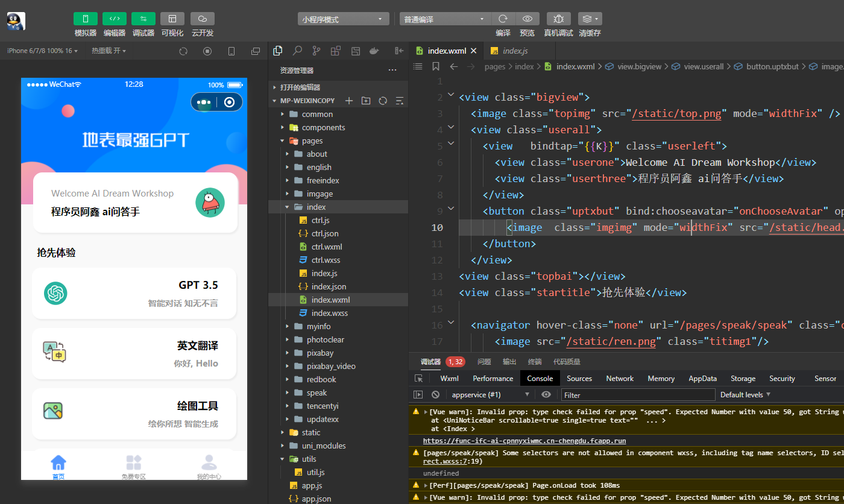Open cloud development (云开发)
This screenshot has width=844, height=504.
pos(203,19)
